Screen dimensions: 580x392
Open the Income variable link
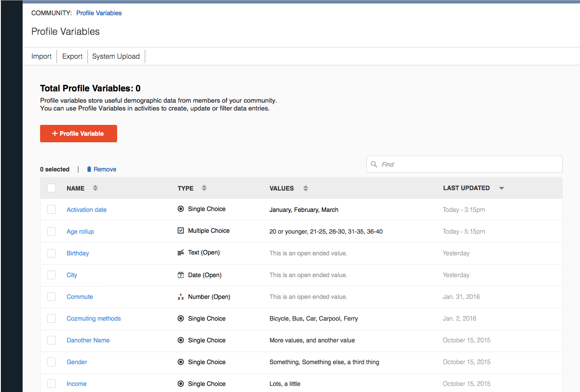(x=77, y=384)
